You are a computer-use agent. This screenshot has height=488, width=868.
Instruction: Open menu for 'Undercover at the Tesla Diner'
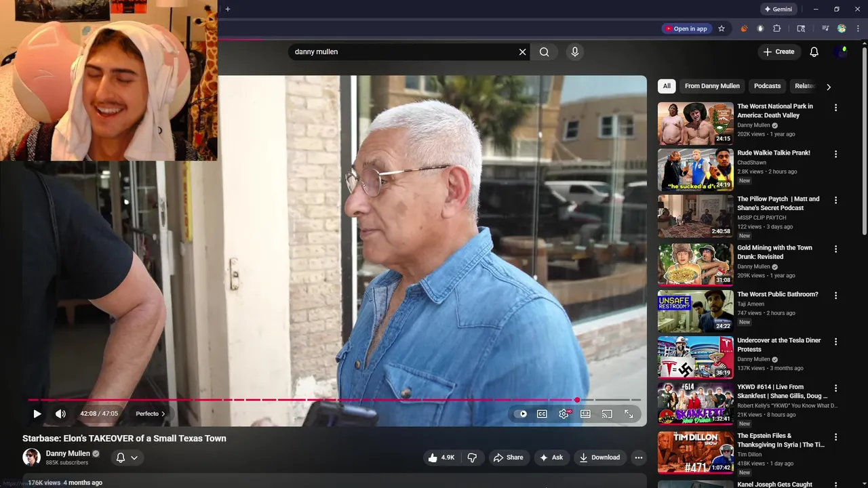[x=835, y=342]
